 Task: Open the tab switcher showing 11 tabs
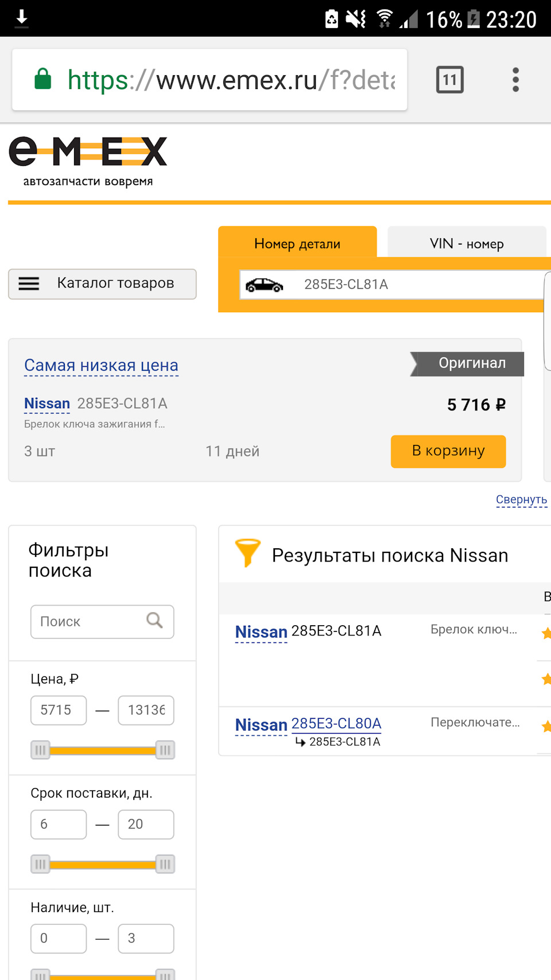point(449,80)
